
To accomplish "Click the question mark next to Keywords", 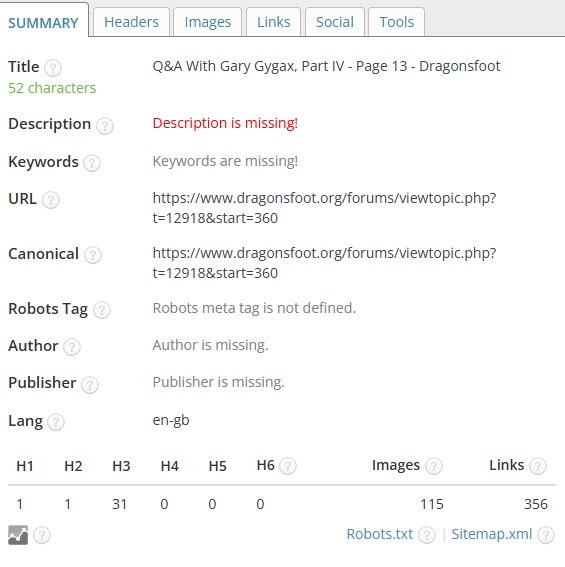I will coord(92,163).
